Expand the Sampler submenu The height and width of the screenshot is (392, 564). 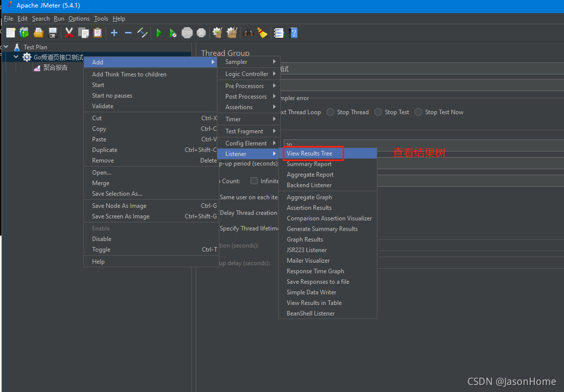[249, 62]
